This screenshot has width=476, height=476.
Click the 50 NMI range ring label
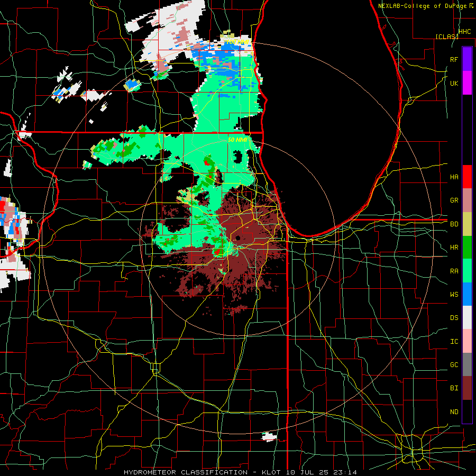point(237,140)
